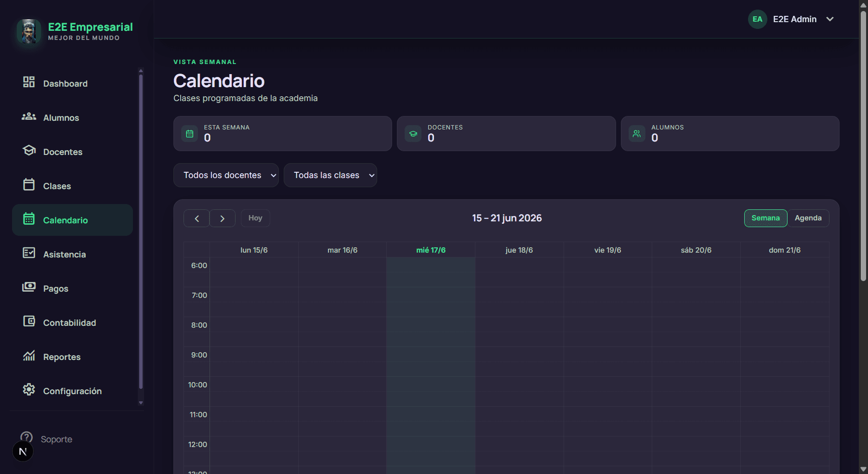This screenshot has width=868, height=474.
Task: Click the Esta Semana card calendar icon
Action: pyautogui.click(x=190, y=134)
